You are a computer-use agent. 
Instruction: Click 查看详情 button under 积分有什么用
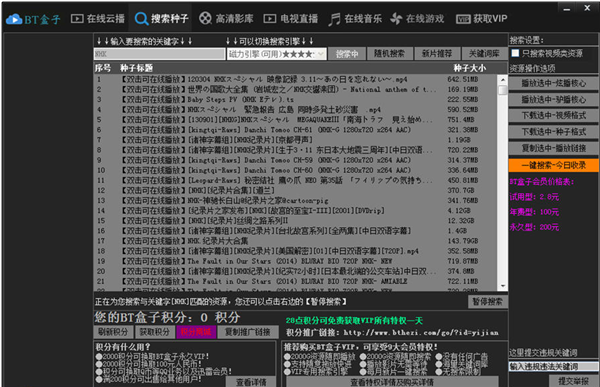251,382
